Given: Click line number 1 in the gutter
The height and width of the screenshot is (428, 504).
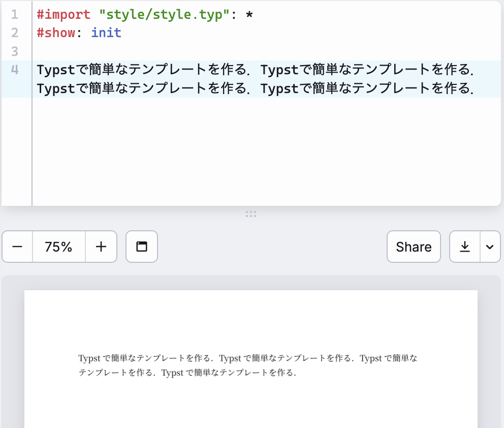Looking at the screenshot, I should (x=14, y=14).
